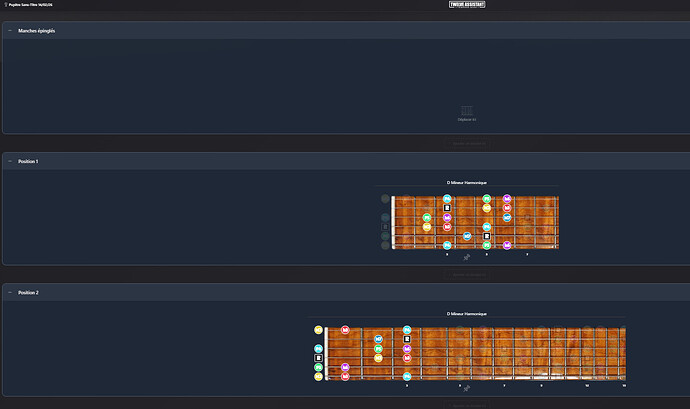The width and height of the screenshot is (690, 409).
Task: Collapse the Manches épinglés section
Action: pyautogui.click(x=10, y=30)
